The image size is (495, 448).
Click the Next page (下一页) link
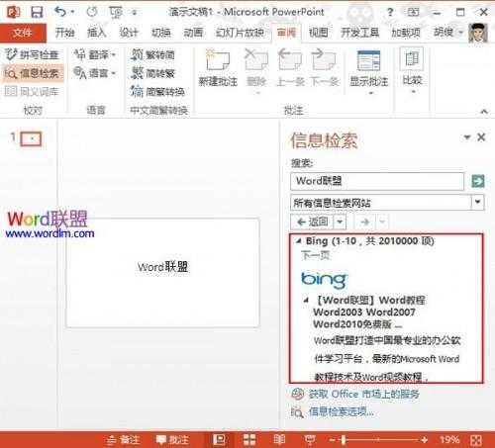pos(316,255)
